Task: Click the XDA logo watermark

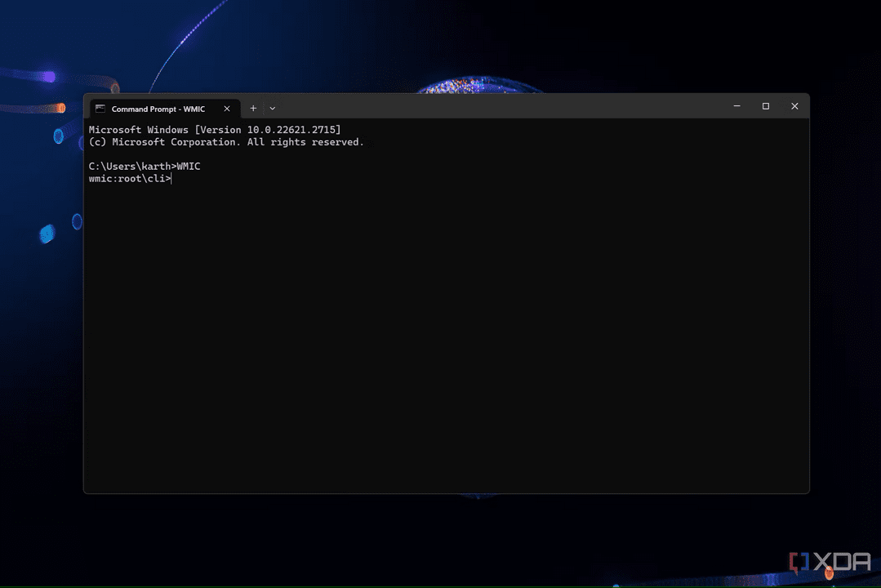Action: point(830,562)
